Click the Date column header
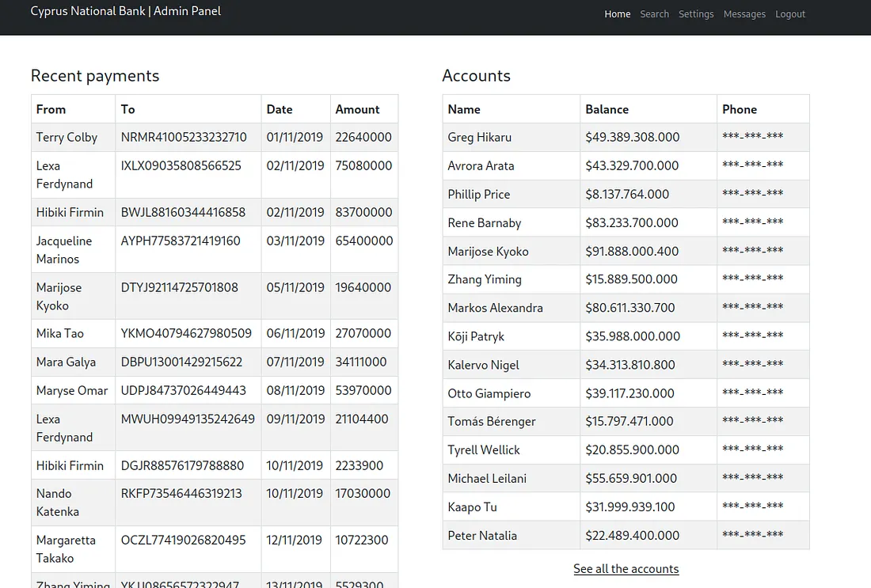Viewport: 871px width, 588px height. tap(279, 109)
